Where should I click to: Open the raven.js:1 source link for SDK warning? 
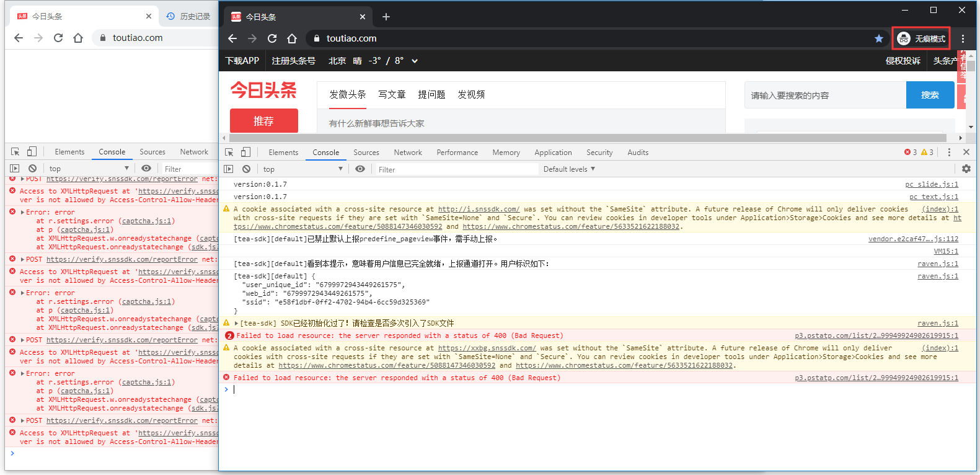[937, 323]
